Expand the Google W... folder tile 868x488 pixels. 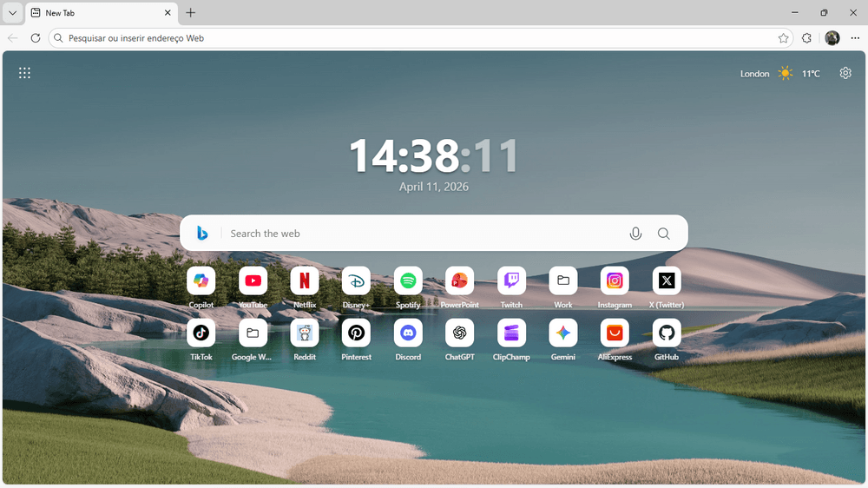click(x=253, y=333)
